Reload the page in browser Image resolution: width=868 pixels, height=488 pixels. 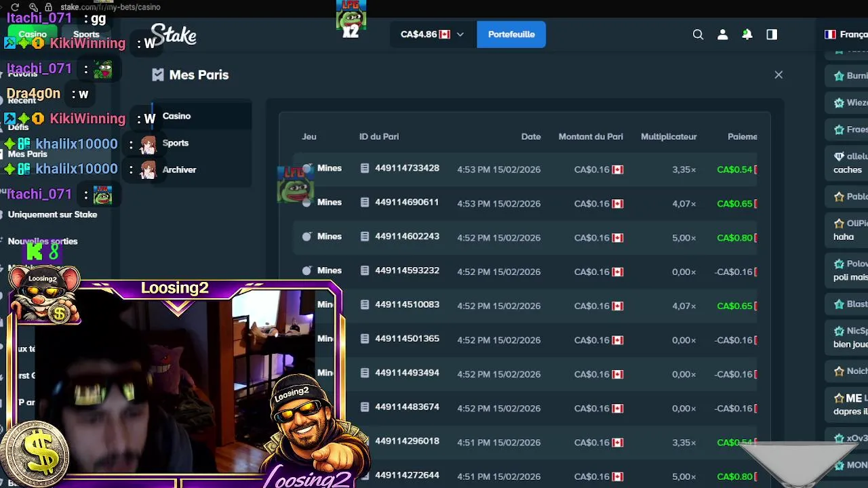point(15,7)
